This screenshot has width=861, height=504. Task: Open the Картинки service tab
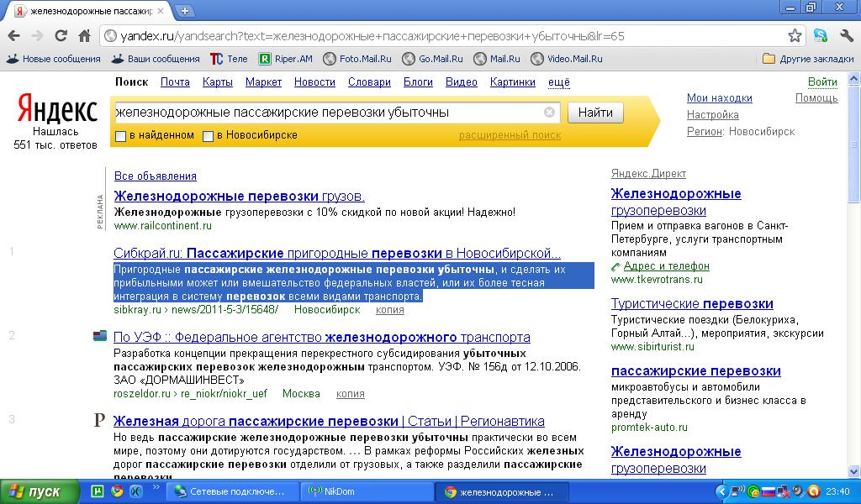513,82
